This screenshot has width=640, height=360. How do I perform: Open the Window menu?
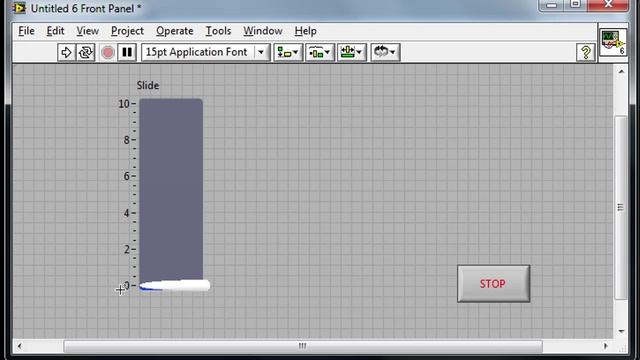[262, 31]
